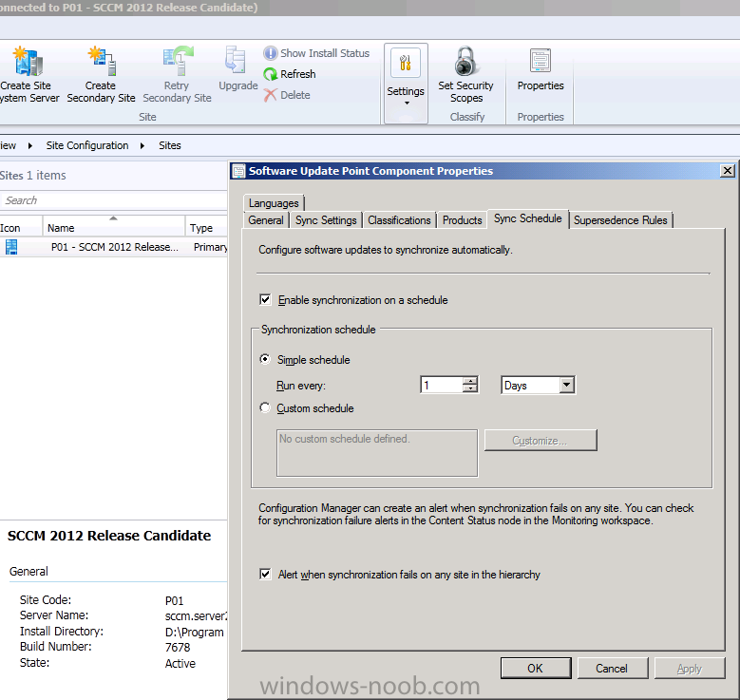Open the Days interval dropdown
Image resolution: width=740 pixels, height=700 pixels.
point(567,386)
